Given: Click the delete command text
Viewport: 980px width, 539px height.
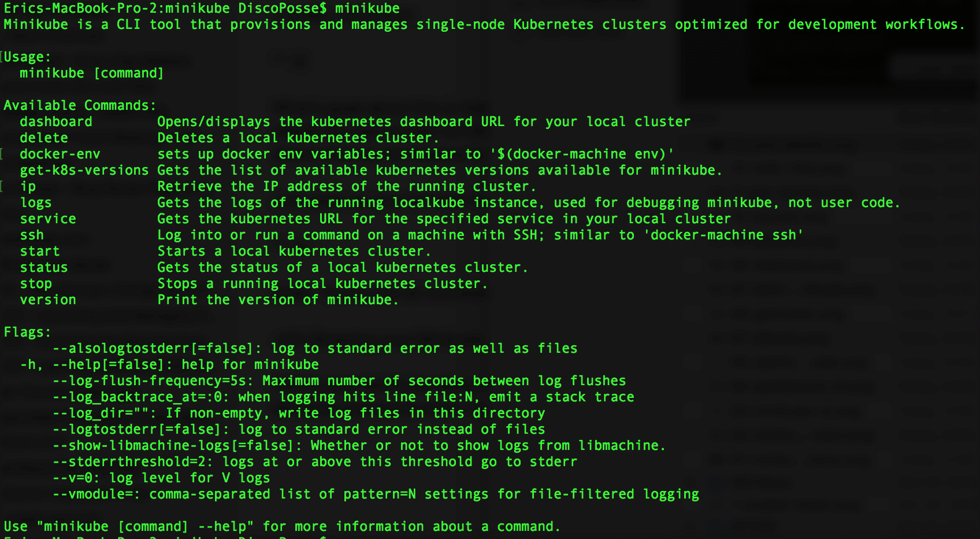Looking at the screenshot, I should [44, 138].
